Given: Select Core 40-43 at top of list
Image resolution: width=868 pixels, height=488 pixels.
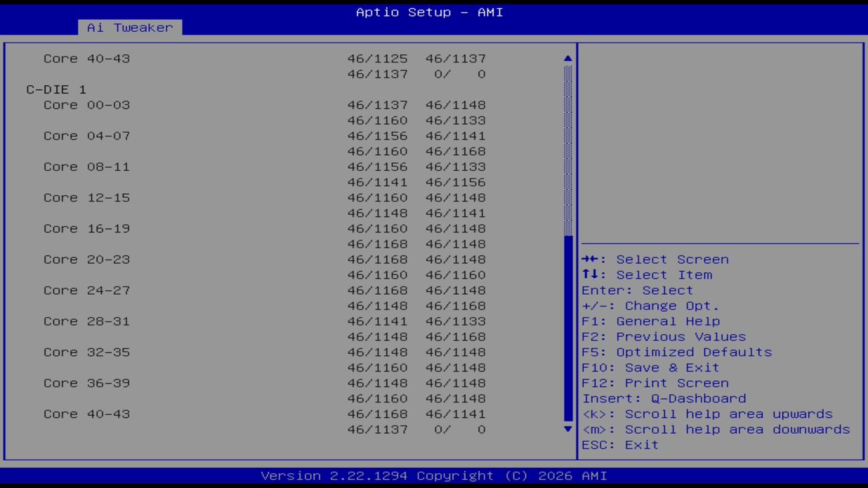Looking at the screenshot, I should point(86,58).
